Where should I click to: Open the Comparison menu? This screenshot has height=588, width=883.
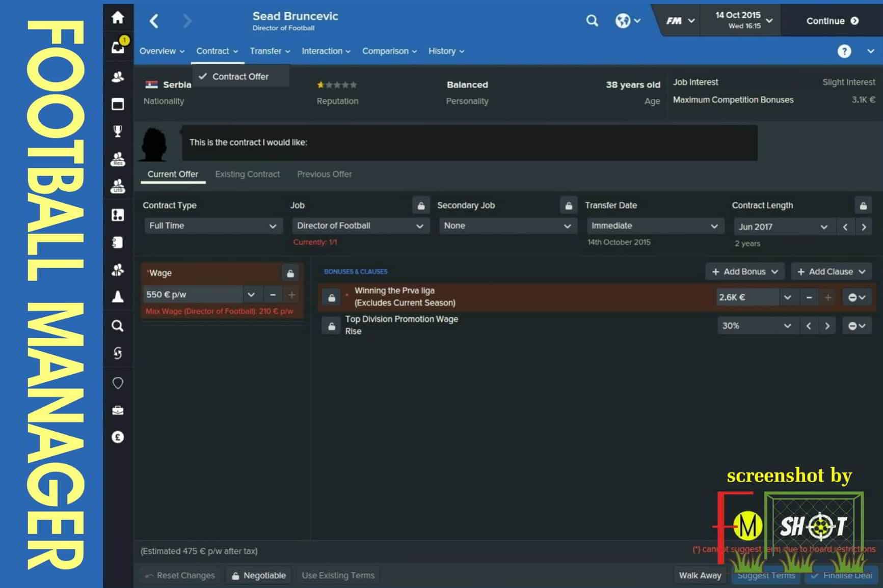(x=389, y=51)
